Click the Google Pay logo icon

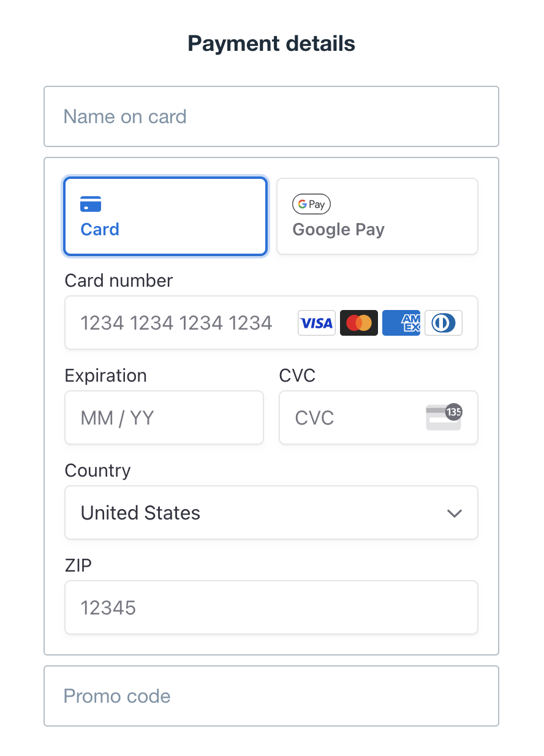pos(311,205)
